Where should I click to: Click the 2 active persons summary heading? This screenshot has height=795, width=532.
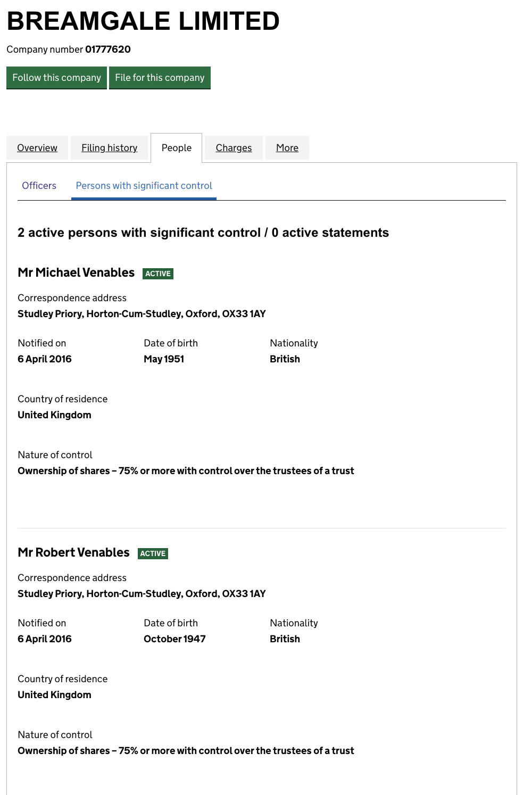tap(203, 233)
